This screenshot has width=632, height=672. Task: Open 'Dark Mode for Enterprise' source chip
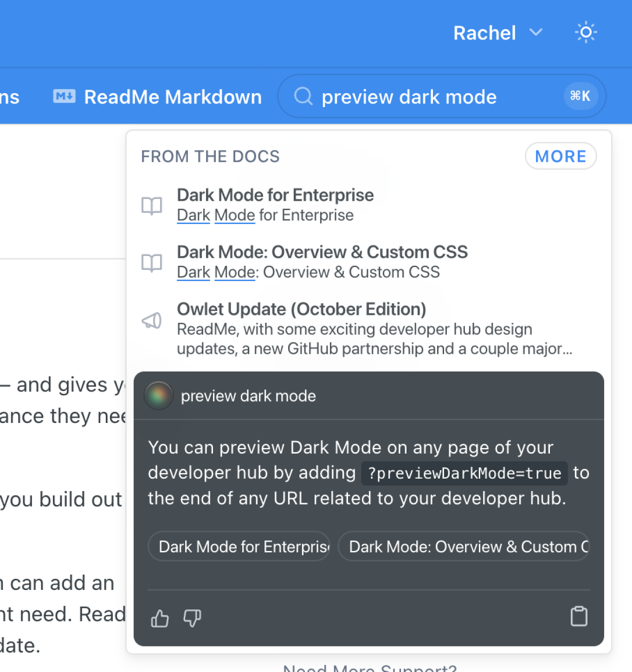click(239, 546)
